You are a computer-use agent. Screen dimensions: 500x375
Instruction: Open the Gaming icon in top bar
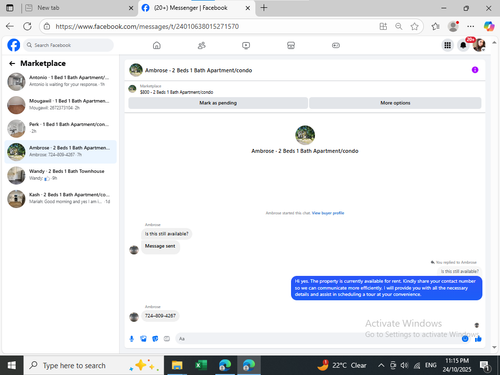336,45
